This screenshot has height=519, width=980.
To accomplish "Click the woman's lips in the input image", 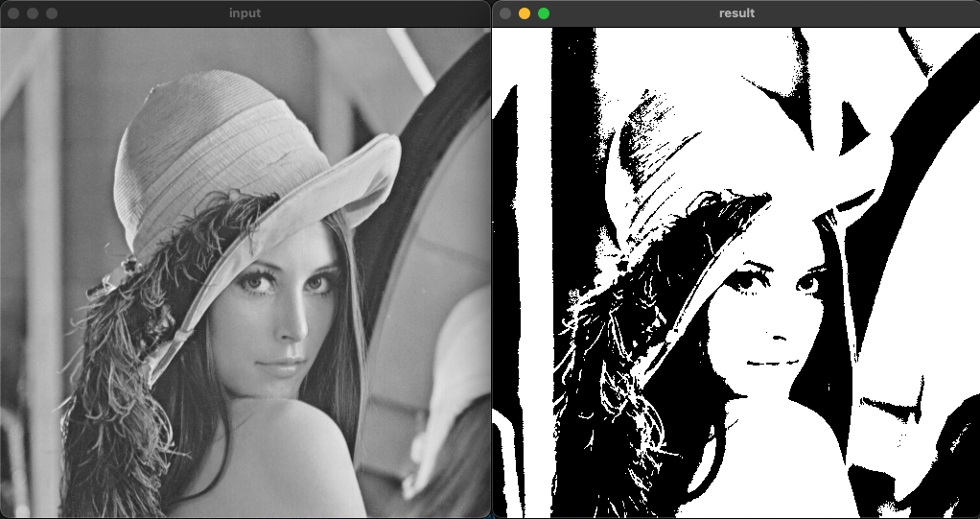I will pyautogui.click(x=281, y=366).
